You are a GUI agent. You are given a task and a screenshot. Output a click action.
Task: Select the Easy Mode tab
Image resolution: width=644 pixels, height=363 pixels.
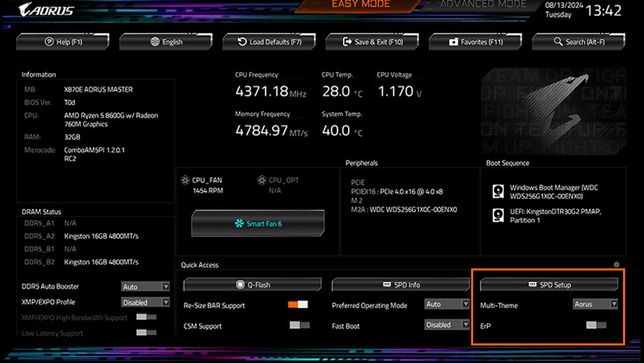[x=360, y=6]
